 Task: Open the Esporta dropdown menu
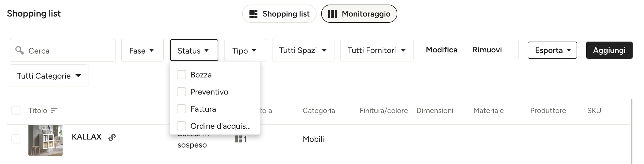(x=552, y=50)
